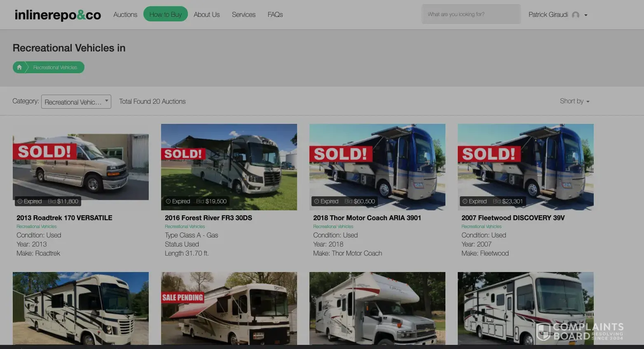Click the Complaints Board shield logo
Screen dimensions: 644x349
(x=543, y=332)
